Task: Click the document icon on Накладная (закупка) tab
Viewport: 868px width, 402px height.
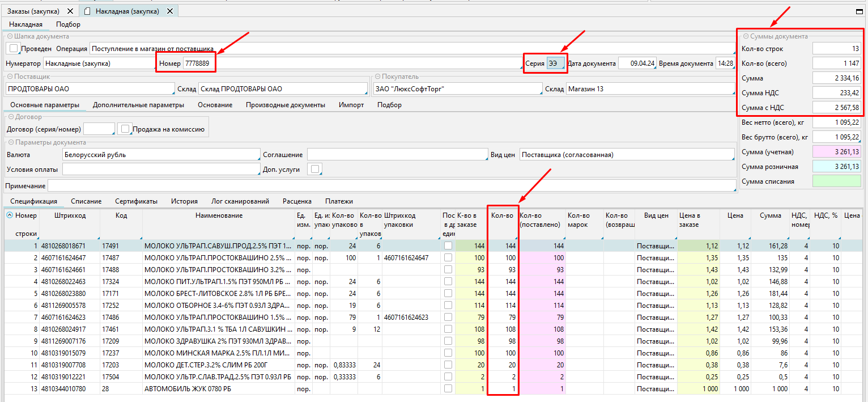Action: click(x=88, y=11)
